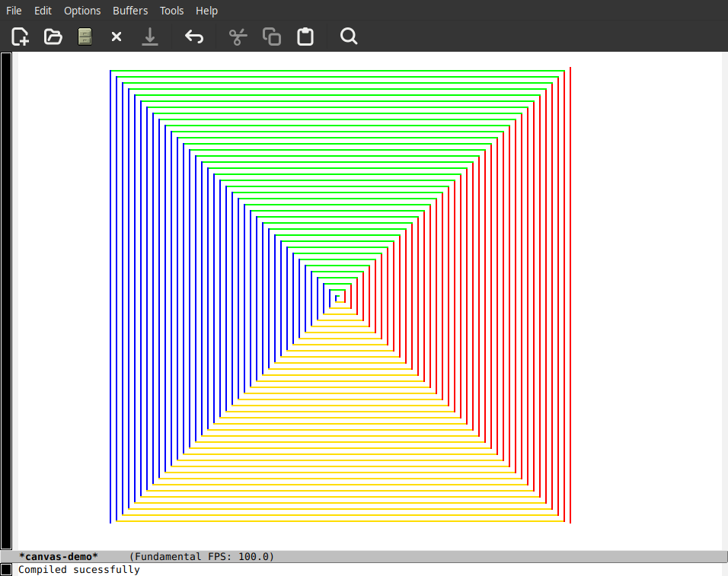Open the Options menu
This screenshot has width=728, height=576.
click(x=82, y=11)
